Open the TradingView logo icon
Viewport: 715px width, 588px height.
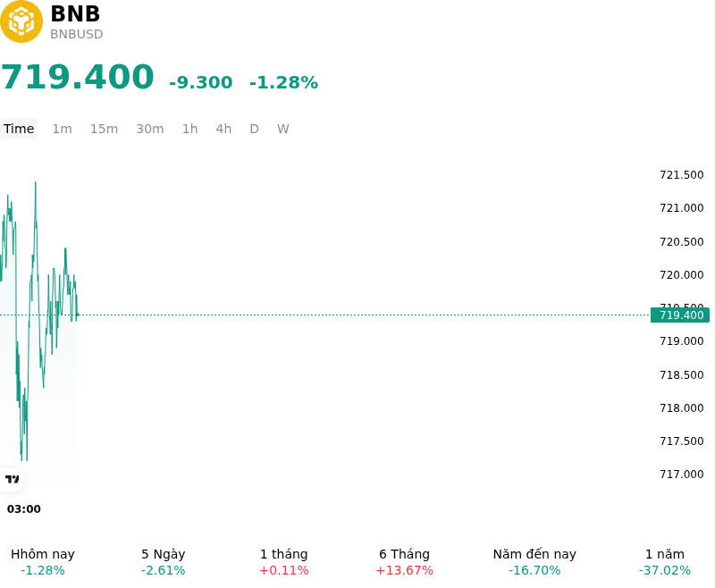click(x=12, y=479)
